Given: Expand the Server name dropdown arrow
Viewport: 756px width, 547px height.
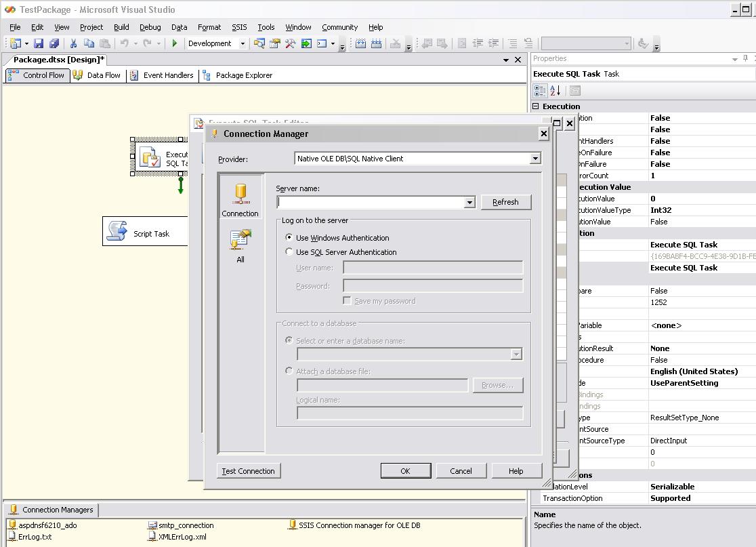Looking at the screenshot, I should point(469,203).
